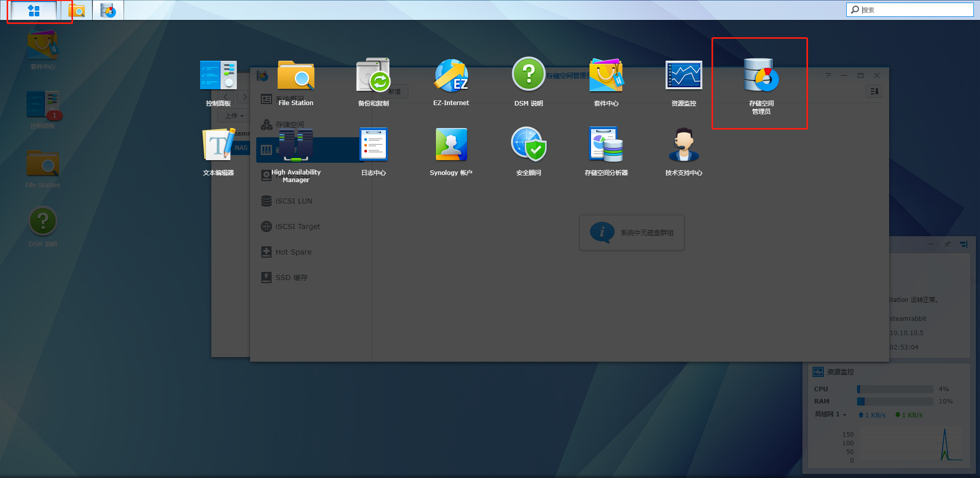Open 文本编辑器 app

pos(218,152)
